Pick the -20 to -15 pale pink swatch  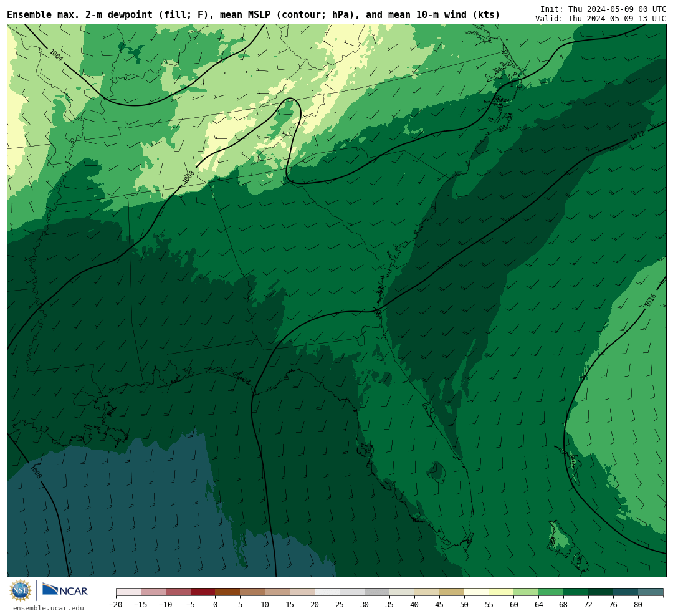[128, 592]
